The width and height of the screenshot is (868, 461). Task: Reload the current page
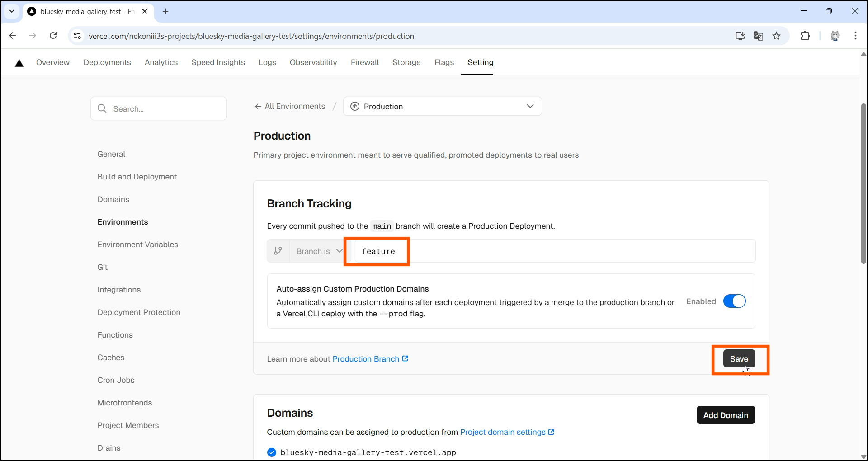click(x=53, y=36)
